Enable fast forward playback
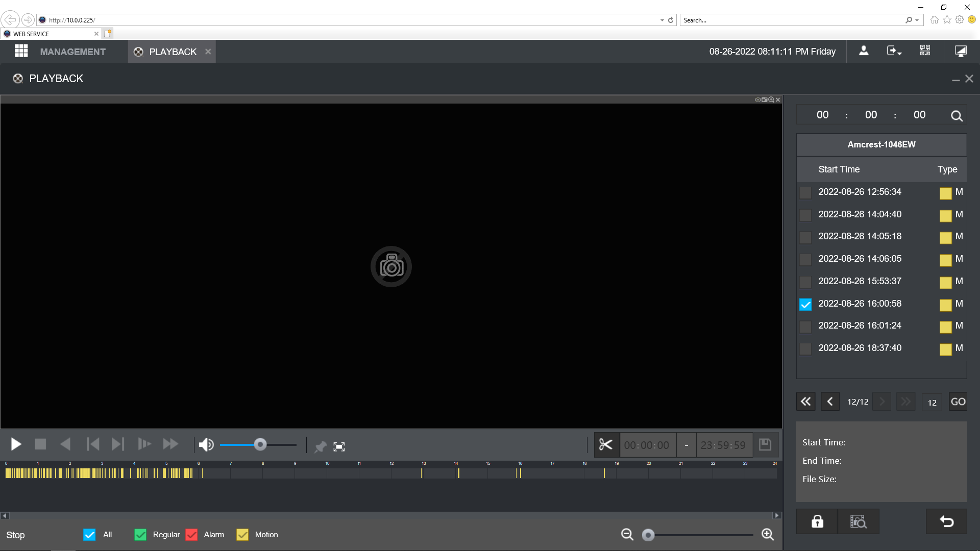980x551 pixels. [x=170, y=445]
